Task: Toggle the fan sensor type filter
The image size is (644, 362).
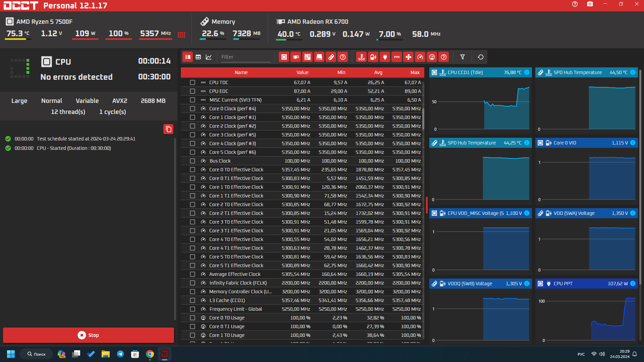Action: pos(408,57)
